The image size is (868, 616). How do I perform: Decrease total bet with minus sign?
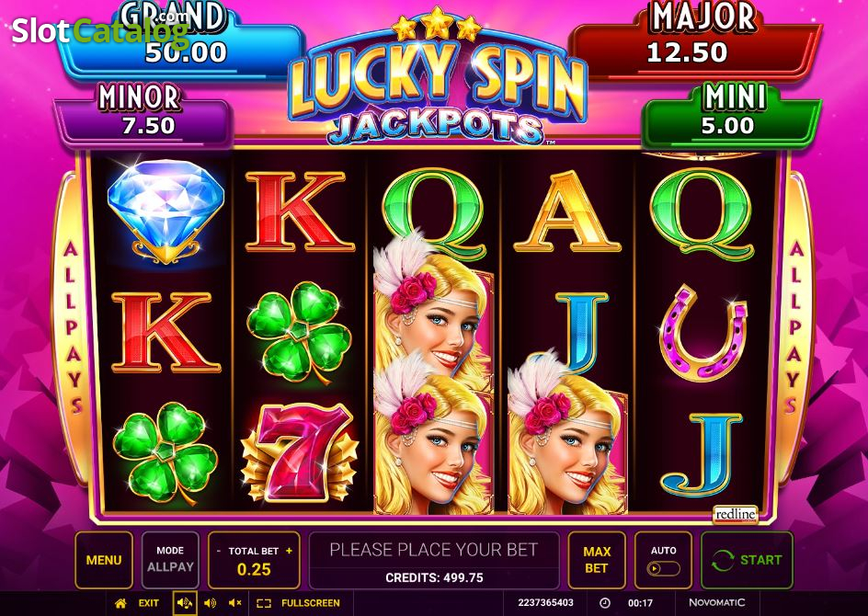click(219, 551)
